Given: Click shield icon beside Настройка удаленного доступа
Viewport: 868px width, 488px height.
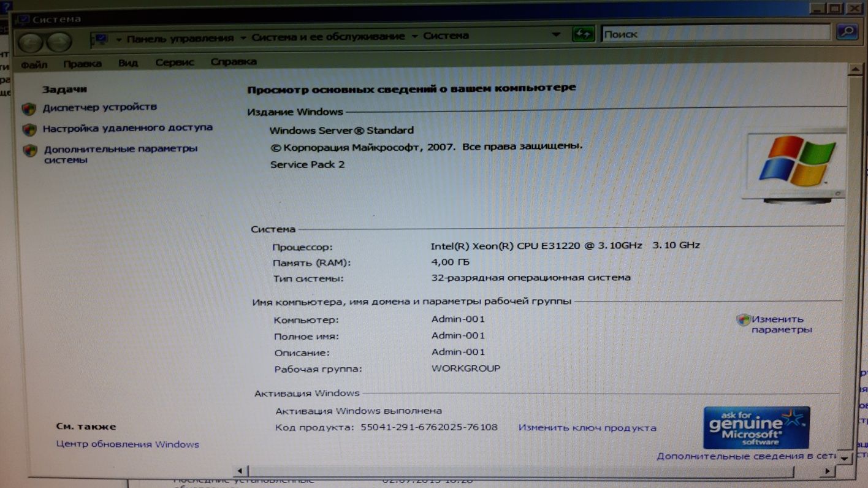Looking at the screenshot, I should 29,130.
